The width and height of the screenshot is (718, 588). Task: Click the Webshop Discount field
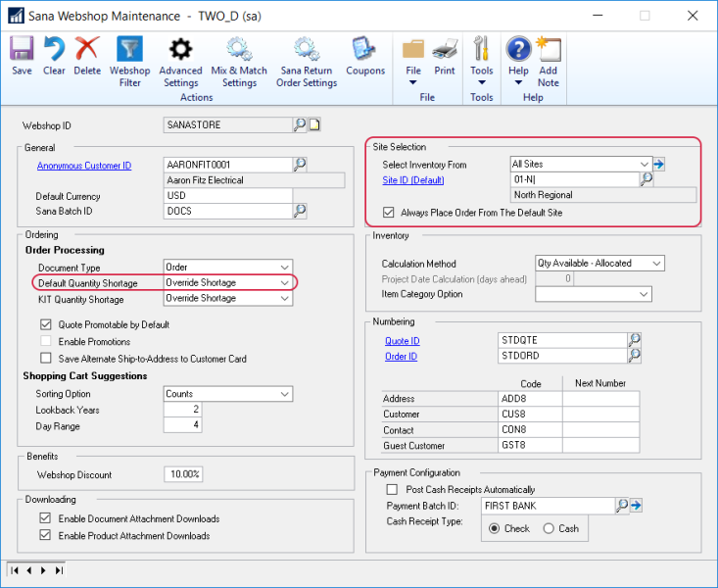[183, 474]
